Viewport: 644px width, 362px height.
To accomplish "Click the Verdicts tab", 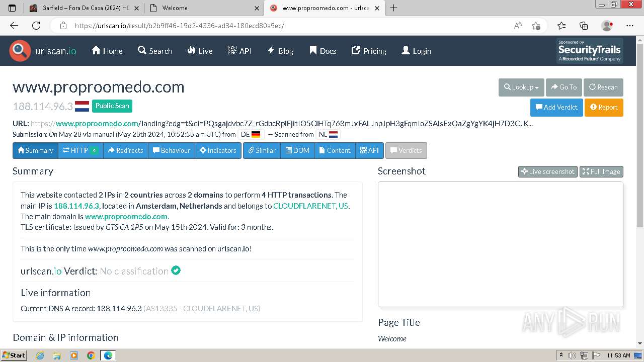I will [x=406, y=150].
